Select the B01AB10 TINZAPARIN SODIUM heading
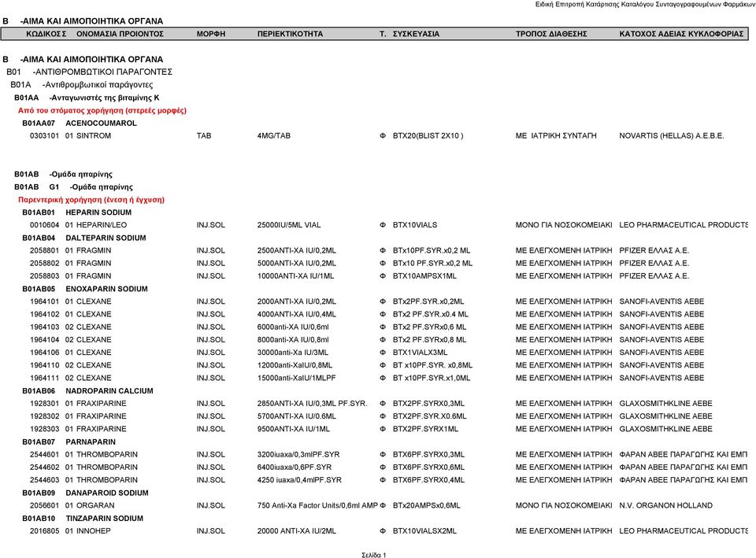756x558 pixels. [x=83, y=519]
